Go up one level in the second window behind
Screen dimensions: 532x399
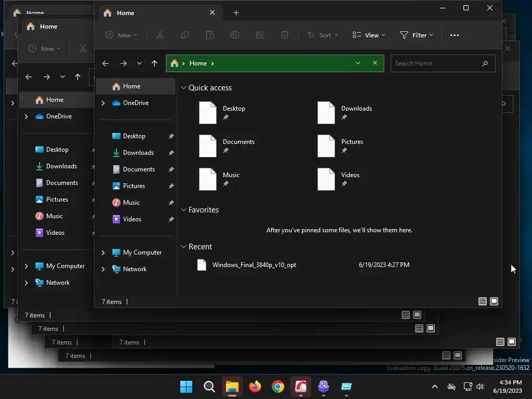pos(78,77)
